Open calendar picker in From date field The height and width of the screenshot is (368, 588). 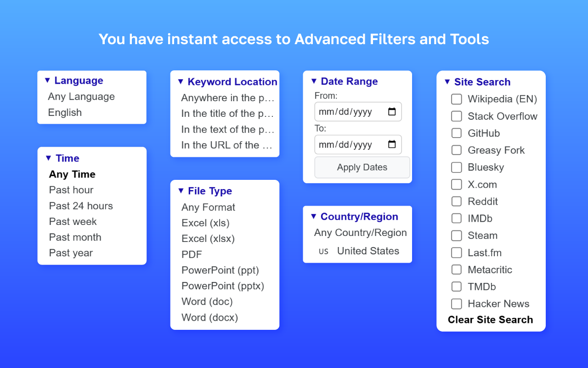click(x=392, y=112)
